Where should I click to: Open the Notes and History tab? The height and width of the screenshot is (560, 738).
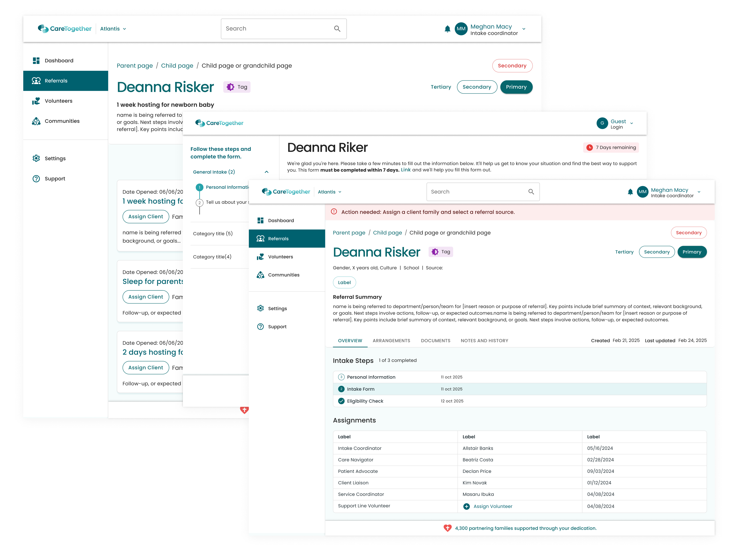484,340
